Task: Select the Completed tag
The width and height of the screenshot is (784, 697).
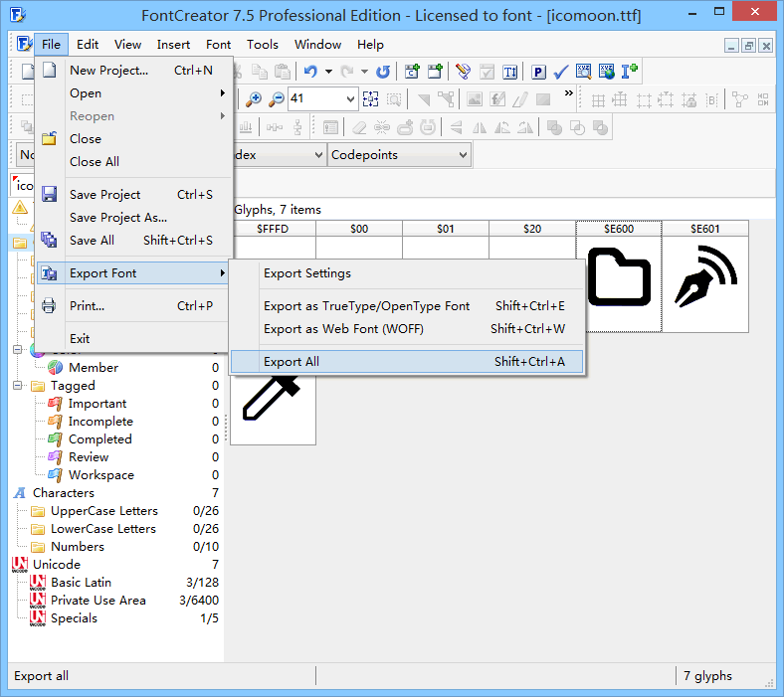Action: click(100, 439)
